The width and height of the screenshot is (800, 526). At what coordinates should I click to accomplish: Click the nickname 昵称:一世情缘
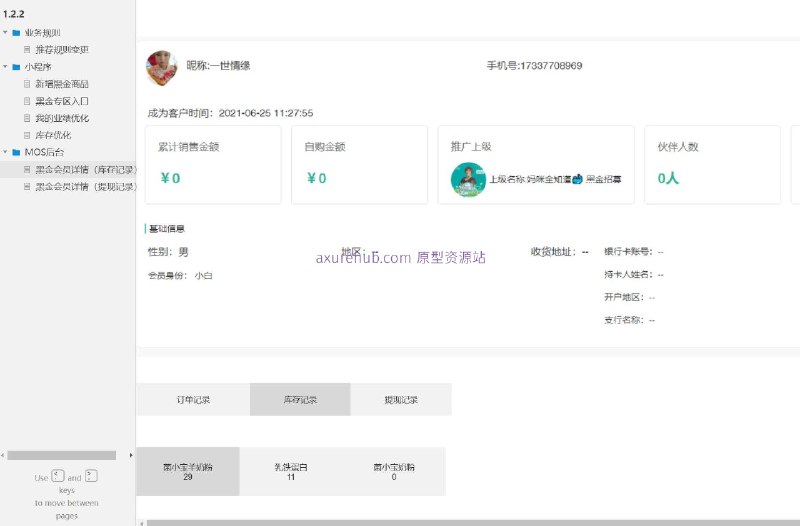coord(218,65)
